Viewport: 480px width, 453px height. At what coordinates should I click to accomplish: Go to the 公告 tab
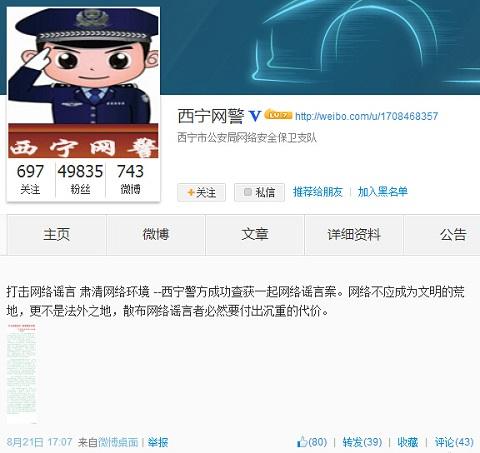pos(442,235)
